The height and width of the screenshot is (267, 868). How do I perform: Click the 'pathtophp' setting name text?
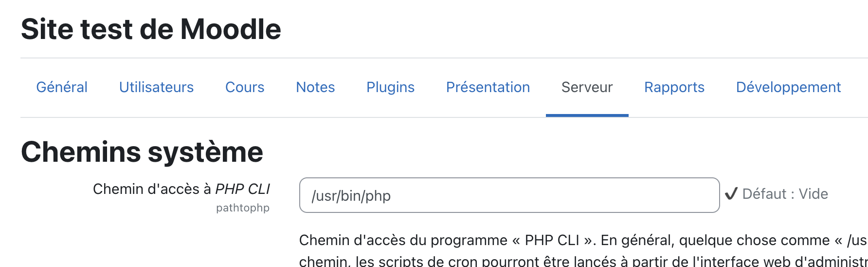pos(243,208)
